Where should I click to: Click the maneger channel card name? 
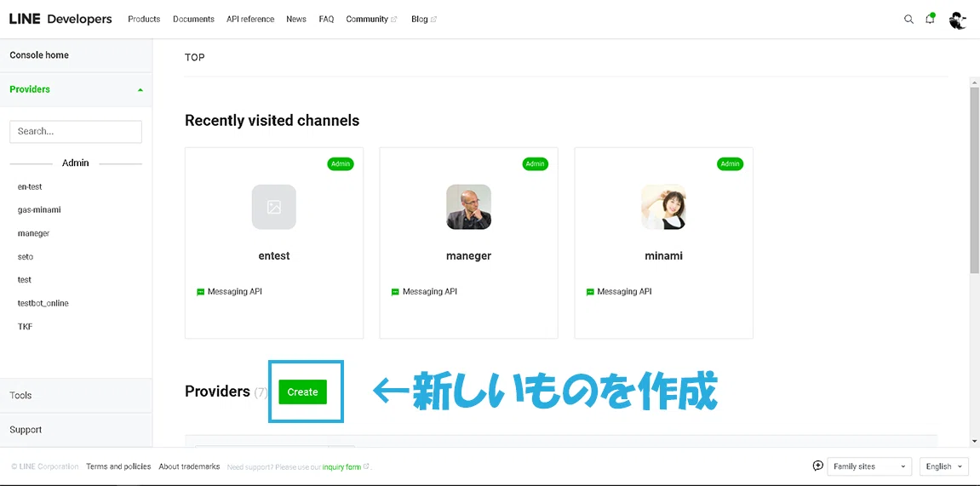point(469,256)
